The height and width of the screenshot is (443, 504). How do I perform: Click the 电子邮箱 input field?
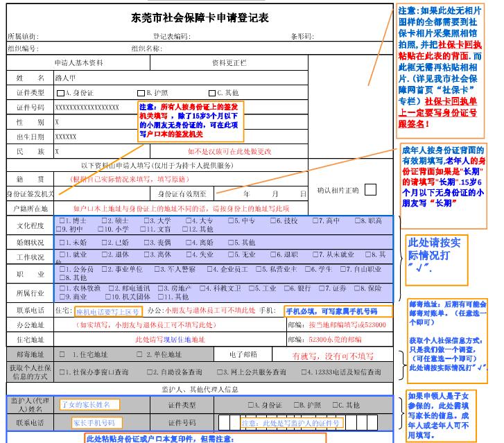[x=332, y=354]
